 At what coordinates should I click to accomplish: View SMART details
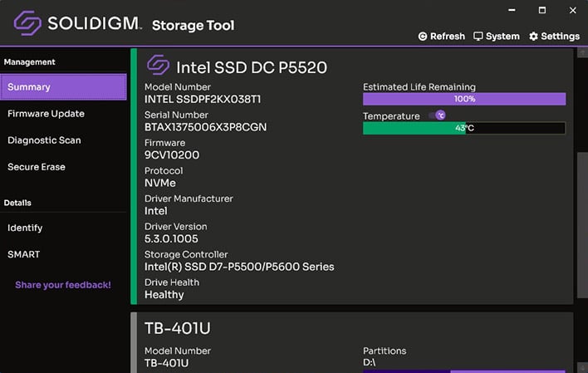[23, 254]
